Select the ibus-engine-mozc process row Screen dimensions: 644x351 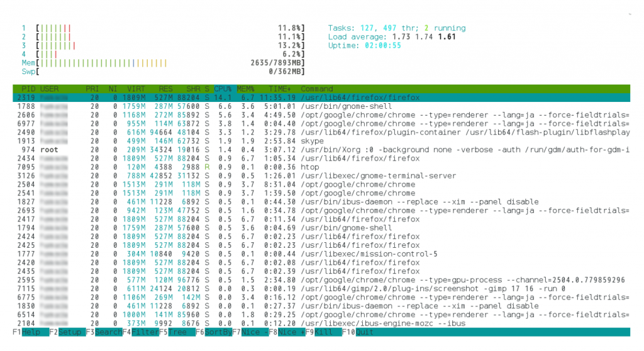coord(314,323)
